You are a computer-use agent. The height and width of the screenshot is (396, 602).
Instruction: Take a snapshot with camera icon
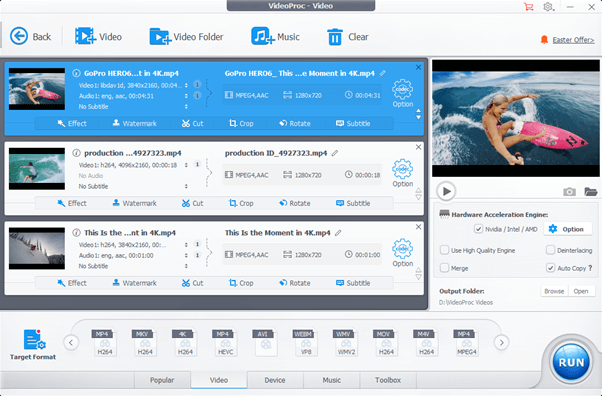(x=569, y=191)
